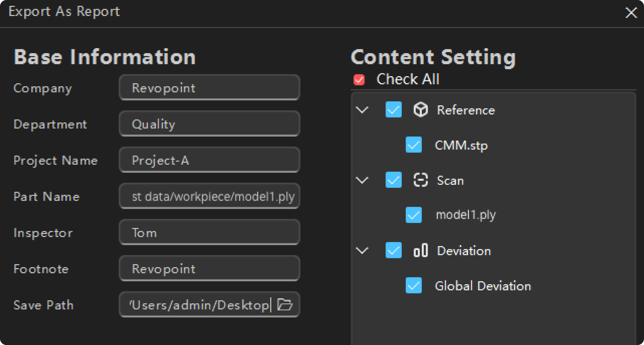This screenshot has width=644, height=345.
Task: Select the CMM.stp tree entry
Action: tap(461, 145)
